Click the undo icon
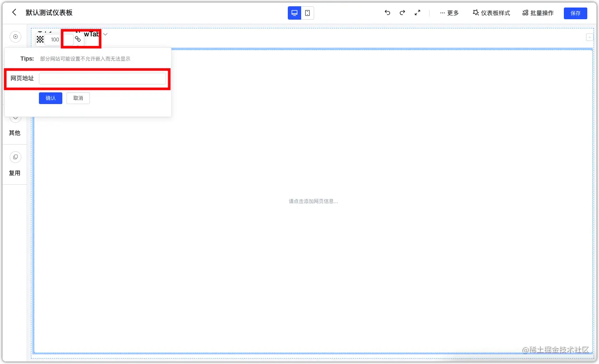 click(x=387, y=13)
